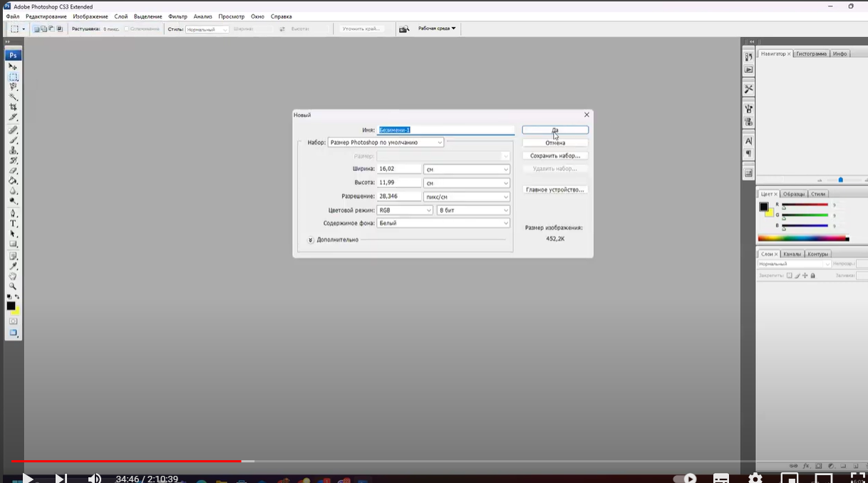Click the Да button in dialog
The width and height of the screenshot is (868, 483).
[x=555, y=130]
